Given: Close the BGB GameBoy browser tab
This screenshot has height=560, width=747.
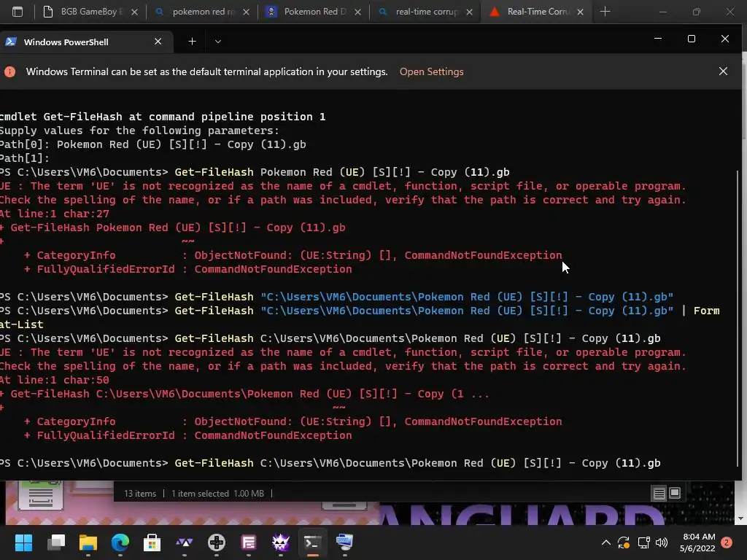Looking at the screenshot, I should pyautogui.click(x=135, y=12).
